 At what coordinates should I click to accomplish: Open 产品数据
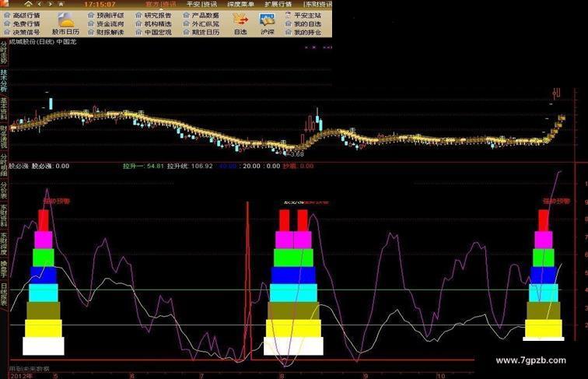coord(205,16)
